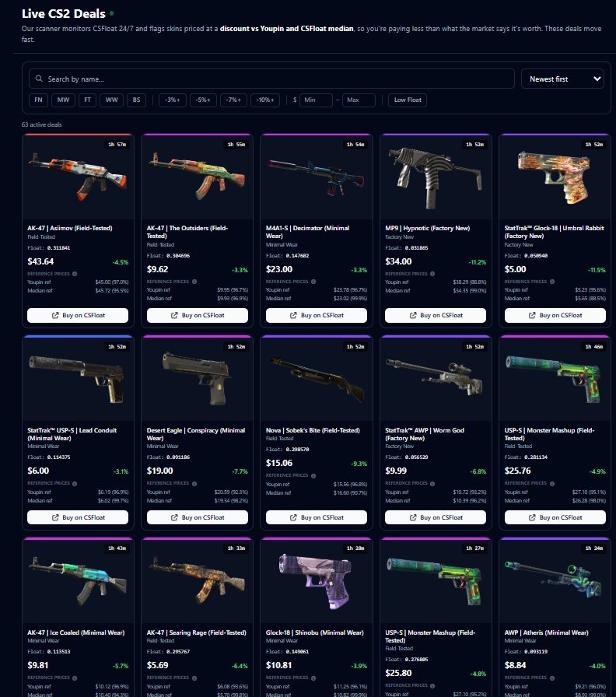Toggle the MW wear filter

(x=63, y=100)
